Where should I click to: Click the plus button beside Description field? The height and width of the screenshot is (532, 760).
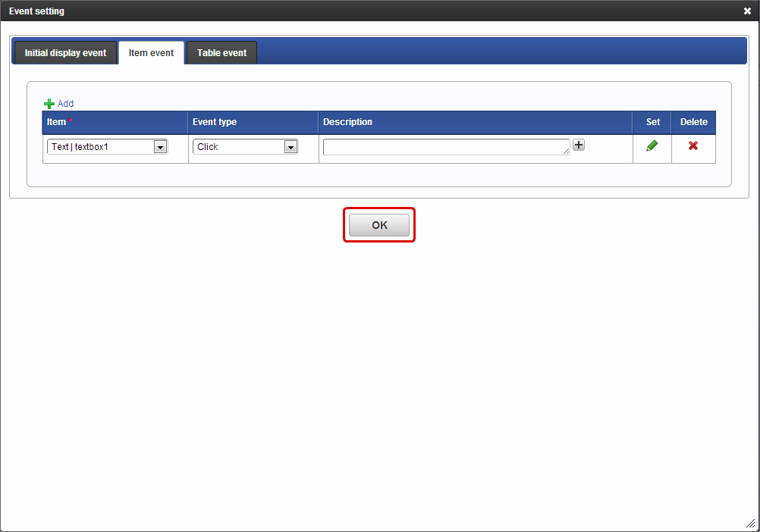click(x=578, y=145)
